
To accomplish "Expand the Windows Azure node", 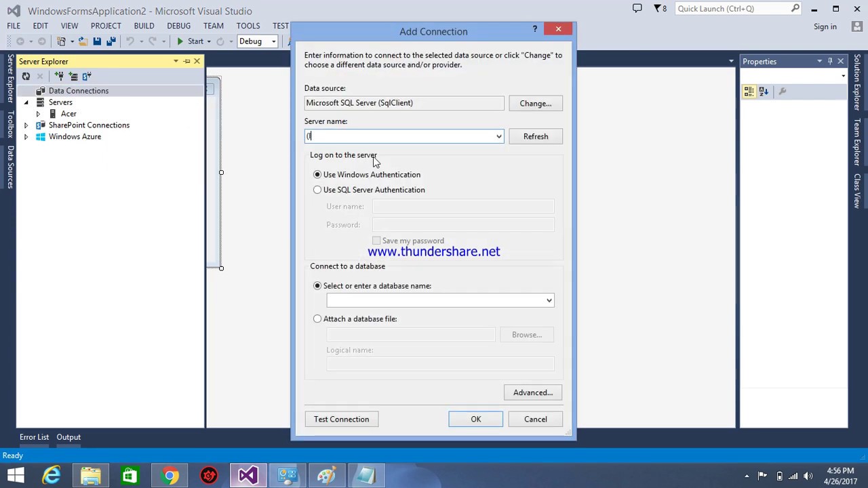I will click(26, 137).
